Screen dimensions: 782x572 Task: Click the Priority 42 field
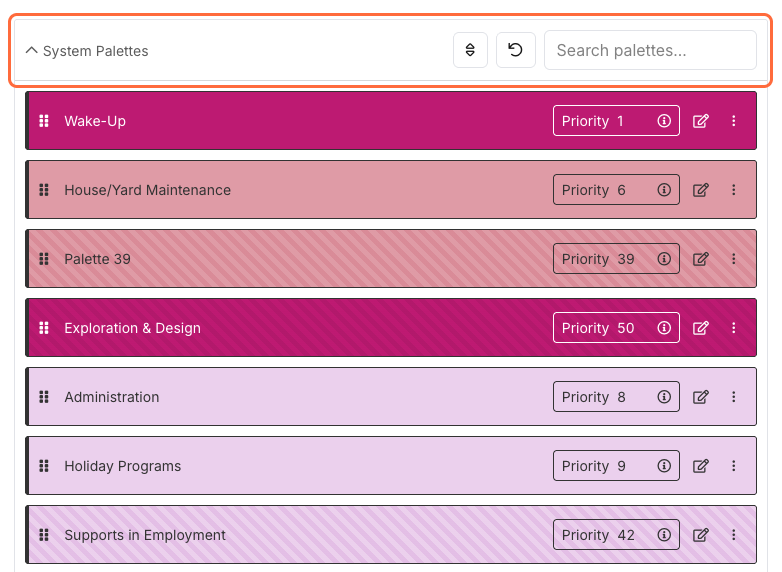[x=616, y=535]
